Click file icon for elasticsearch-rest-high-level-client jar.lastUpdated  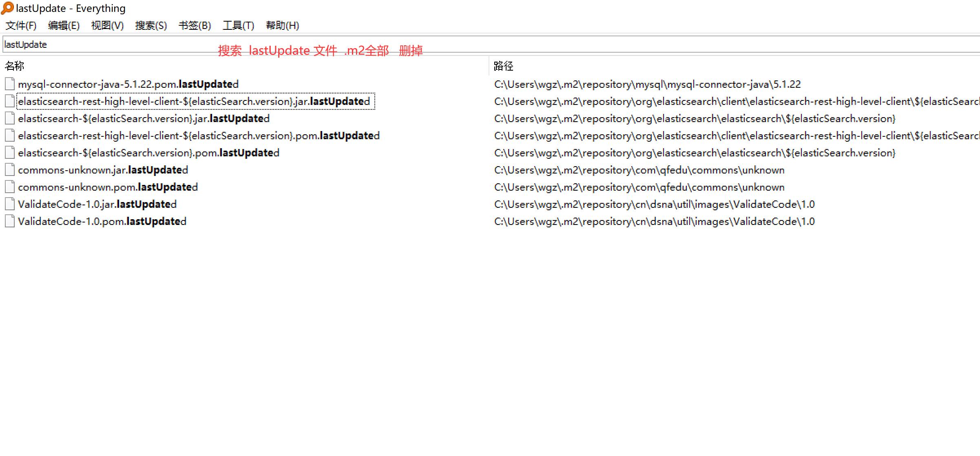[10, 101]
